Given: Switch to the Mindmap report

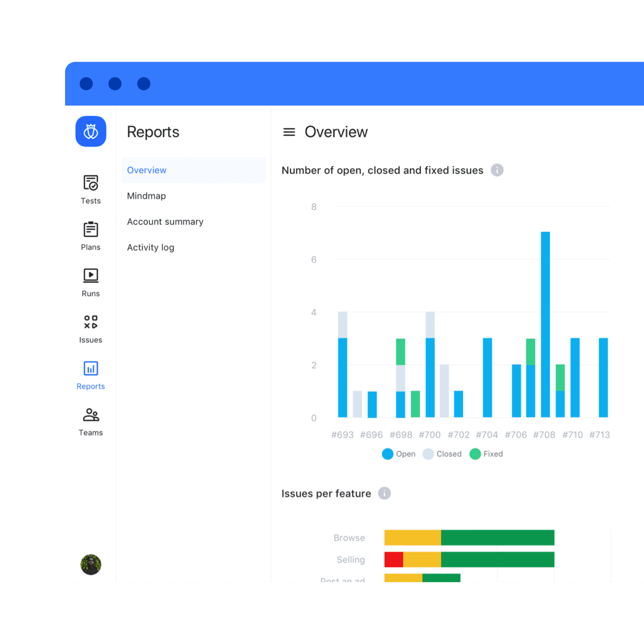Looking at the screenshot, I should (146, 196).
